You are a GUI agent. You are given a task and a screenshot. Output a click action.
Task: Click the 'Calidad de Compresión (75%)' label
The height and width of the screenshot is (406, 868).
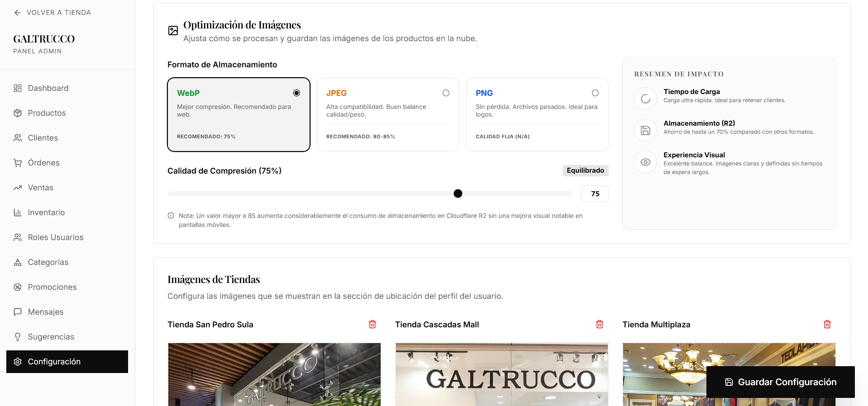coord(224,171)
